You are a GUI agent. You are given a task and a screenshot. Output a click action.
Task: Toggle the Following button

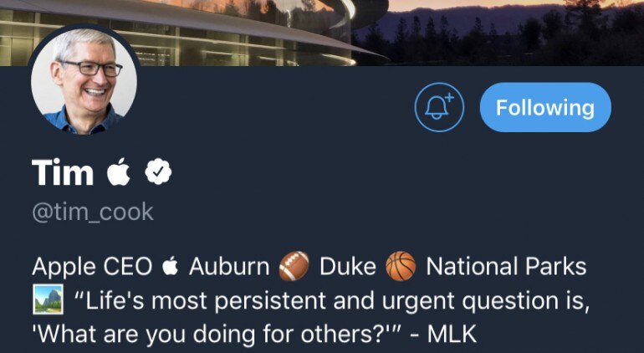tap(545, 108)
